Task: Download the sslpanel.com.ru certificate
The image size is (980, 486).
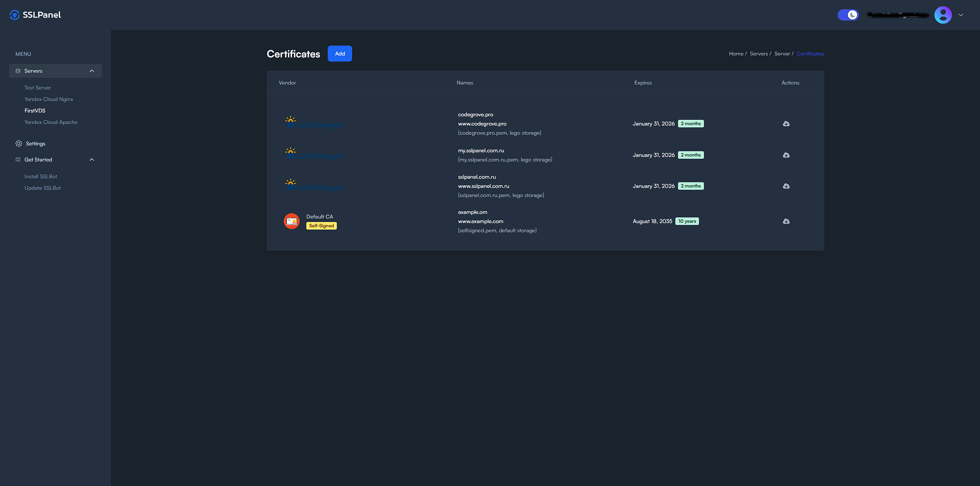Action: [786, 186]
